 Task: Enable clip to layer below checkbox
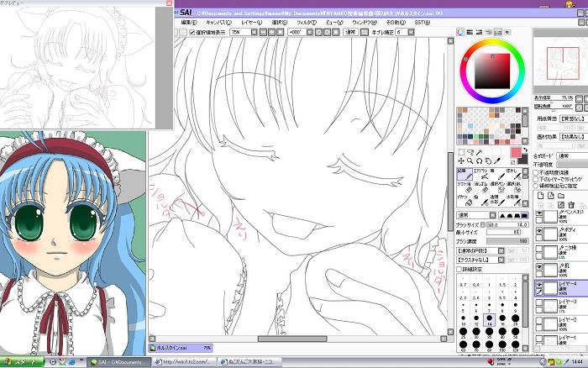tap(536, 179)
